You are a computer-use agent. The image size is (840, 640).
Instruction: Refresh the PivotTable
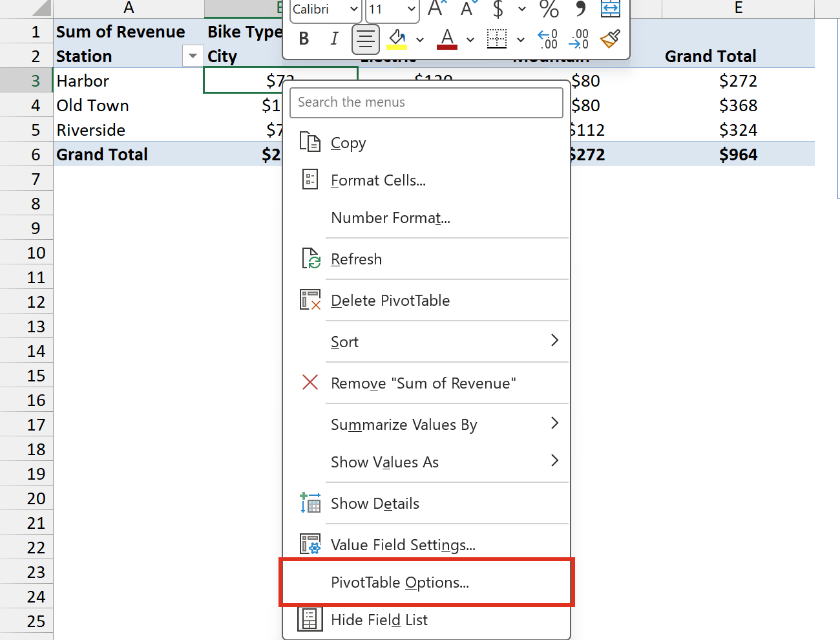426,259
